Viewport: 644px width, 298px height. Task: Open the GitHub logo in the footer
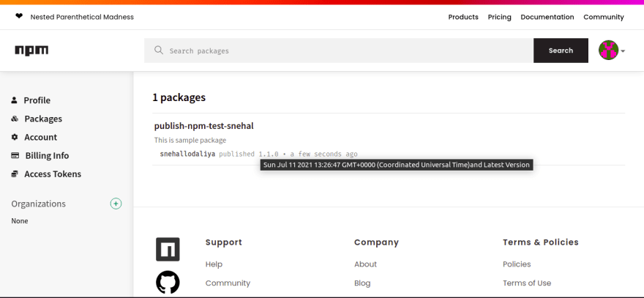click(168, 282)
